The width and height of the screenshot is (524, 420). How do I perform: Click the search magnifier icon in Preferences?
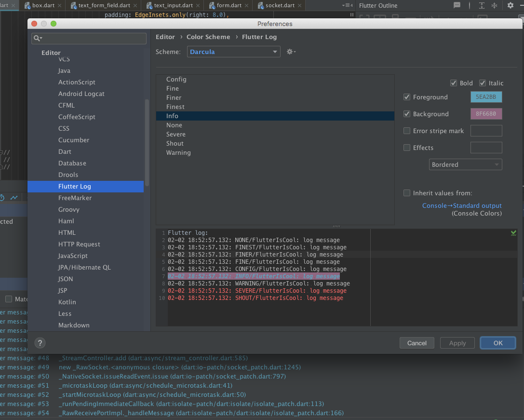tap(37, 38)
